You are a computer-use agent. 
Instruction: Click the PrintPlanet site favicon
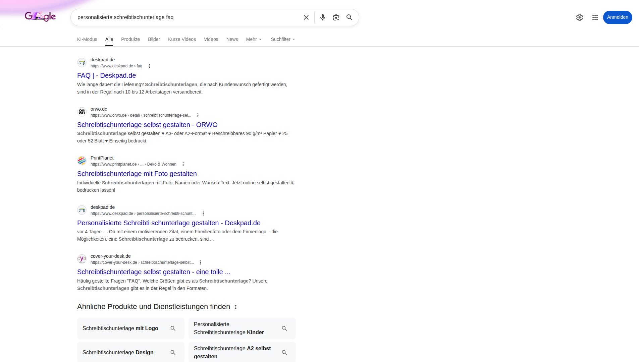coord(82,161)
